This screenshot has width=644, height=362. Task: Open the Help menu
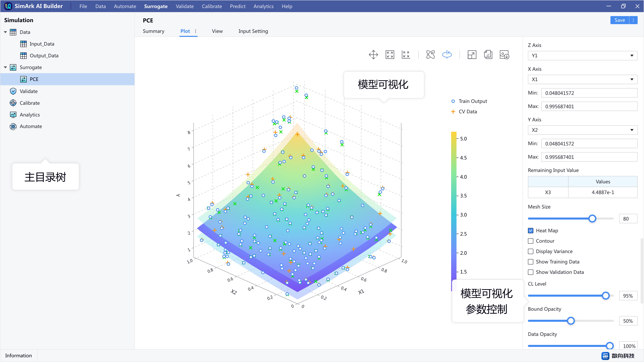(x=287, y=6)
